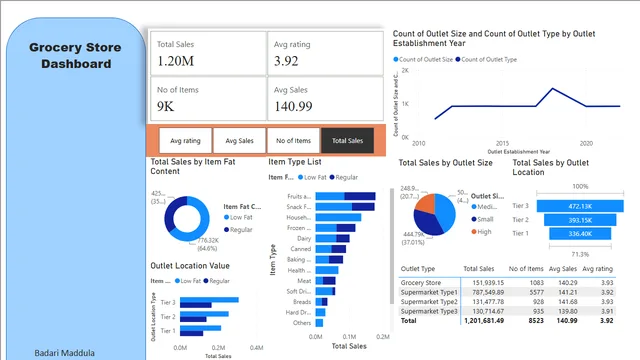Click the line chart peak near 2018

click(x=553, y=89)
